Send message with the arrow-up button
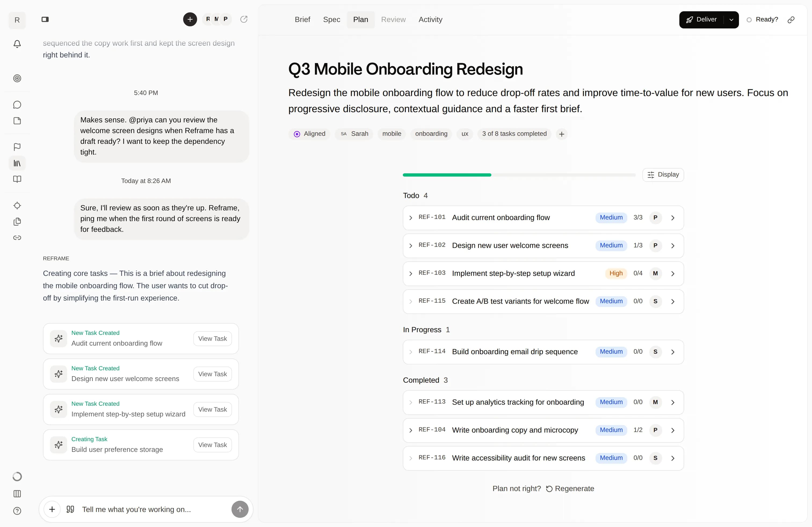This screenshot has height=527, width=812. (240, 509)
